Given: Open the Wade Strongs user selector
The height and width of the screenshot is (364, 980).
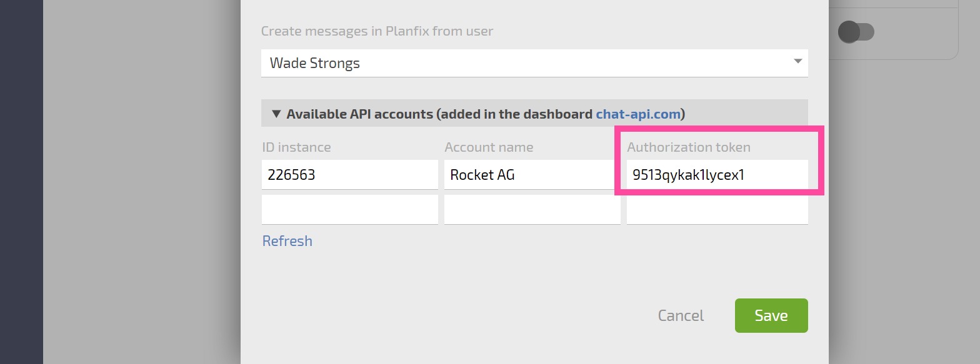Looking at the screenshot, I should [534, 63].
